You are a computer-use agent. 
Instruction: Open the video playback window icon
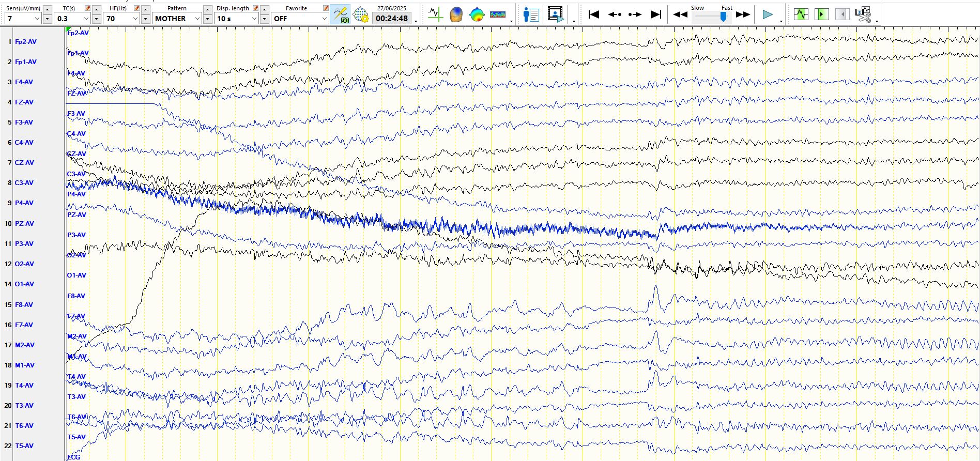point(556,14)
